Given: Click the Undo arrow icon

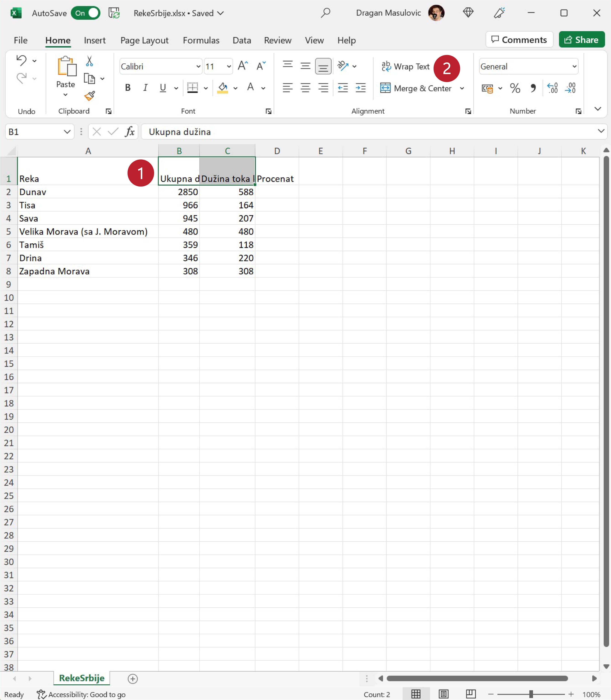Looking at the screenshot, I should click(21, 60).
